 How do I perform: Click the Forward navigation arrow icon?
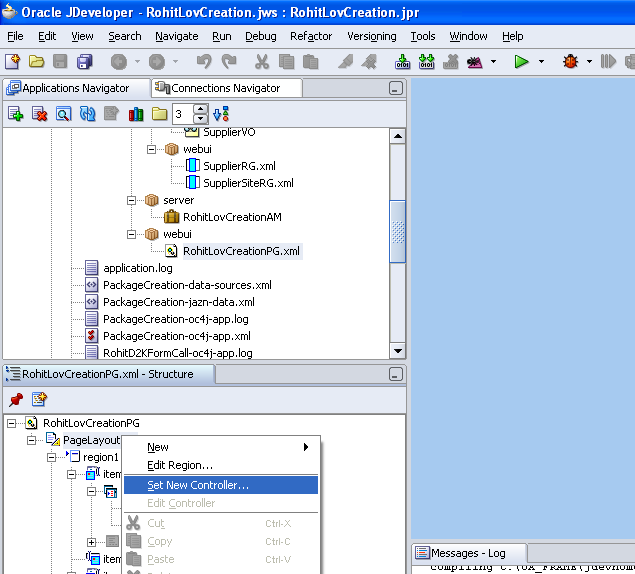(x=157, y=62)
